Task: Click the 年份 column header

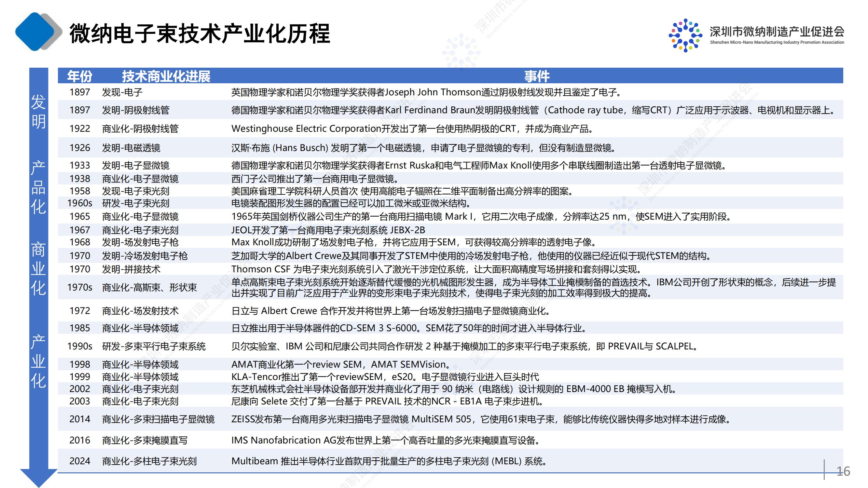Action: click(x=79, y=76)
